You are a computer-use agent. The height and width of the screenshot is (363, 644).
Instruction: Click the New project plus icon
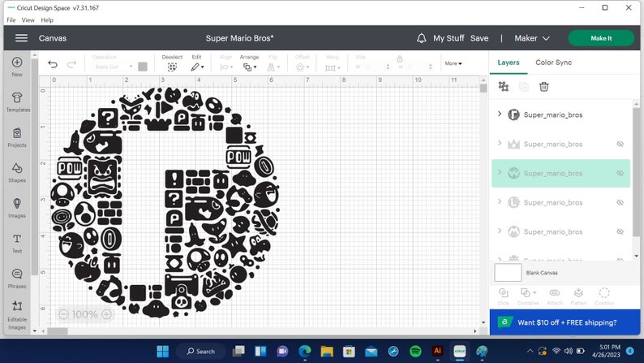pos(17,62)
